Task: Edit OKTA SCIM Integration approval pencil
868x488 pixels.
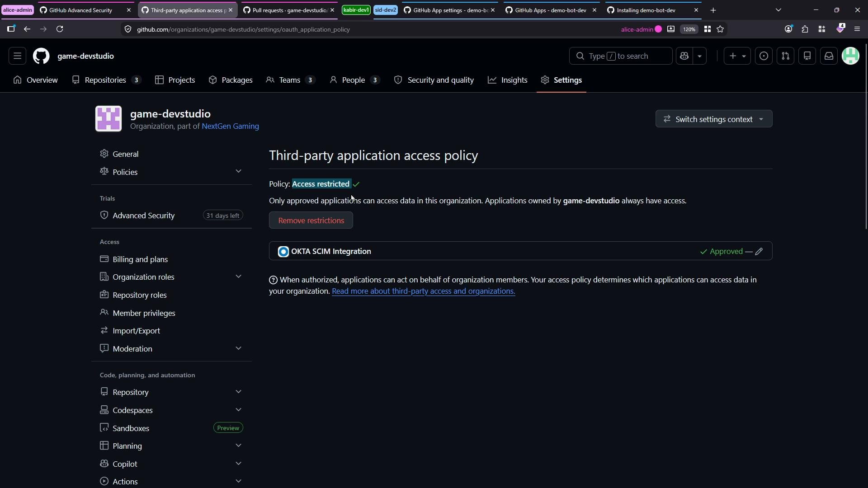Action: (x=759, y=251)
